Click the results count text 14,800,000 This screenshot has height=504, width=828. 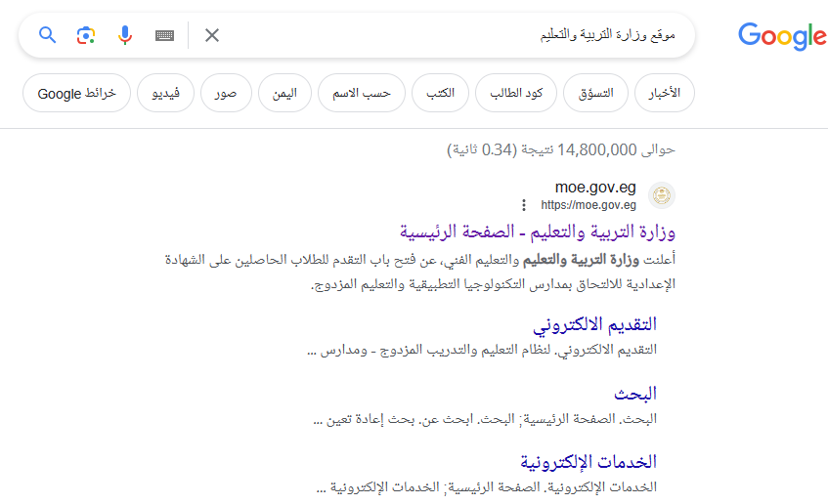click(x=561, y=149)
